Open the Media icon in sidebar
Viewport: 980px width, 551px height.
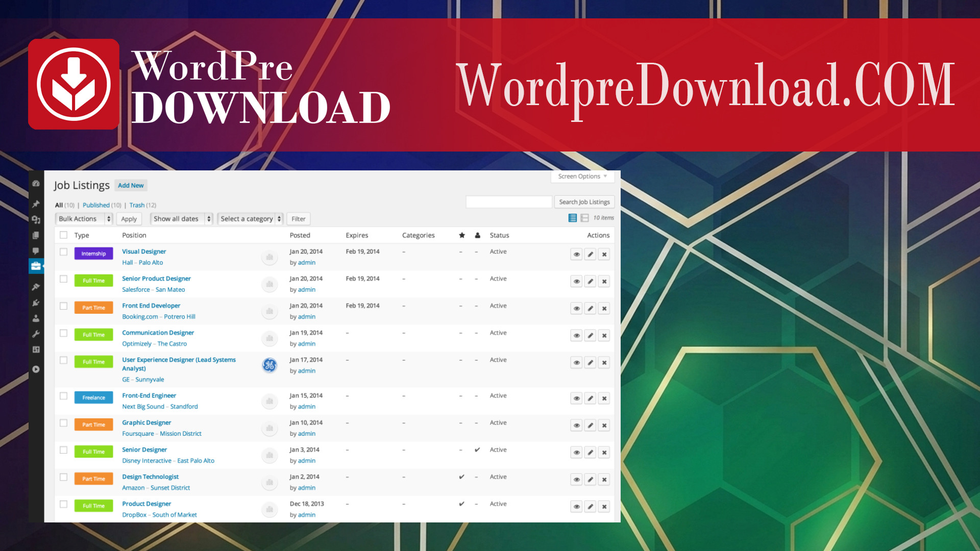pyautogui.click(x=36, y=220)
